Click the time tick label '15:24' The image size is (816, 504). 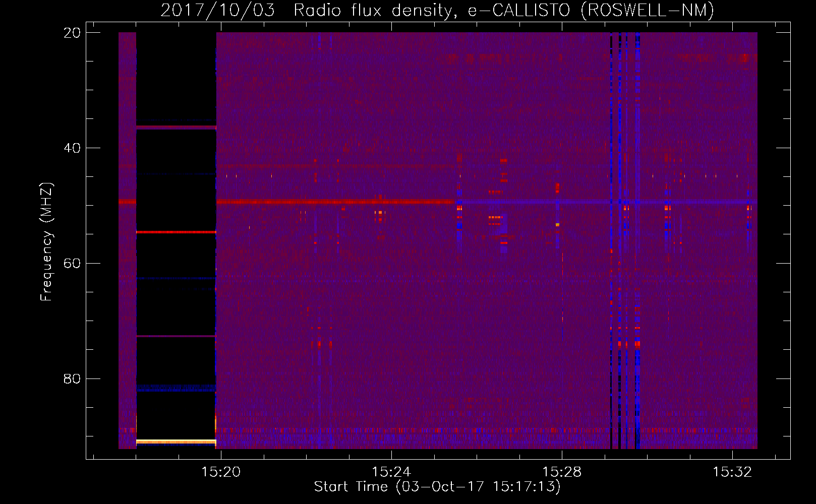391,472
